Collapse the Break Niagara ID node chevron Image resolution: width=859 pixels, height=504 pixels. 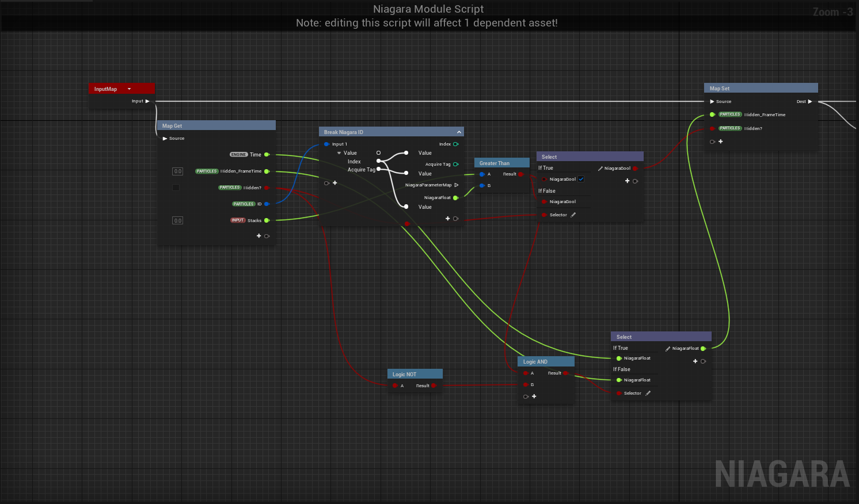459,132
